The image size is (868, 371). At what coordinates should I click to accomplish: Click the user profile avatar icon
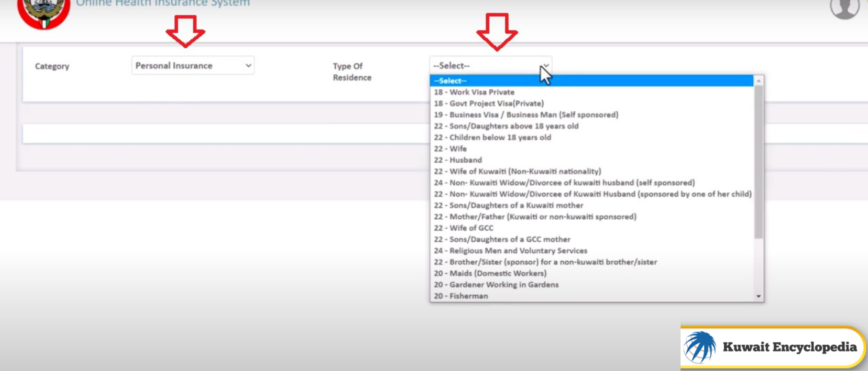844,8
